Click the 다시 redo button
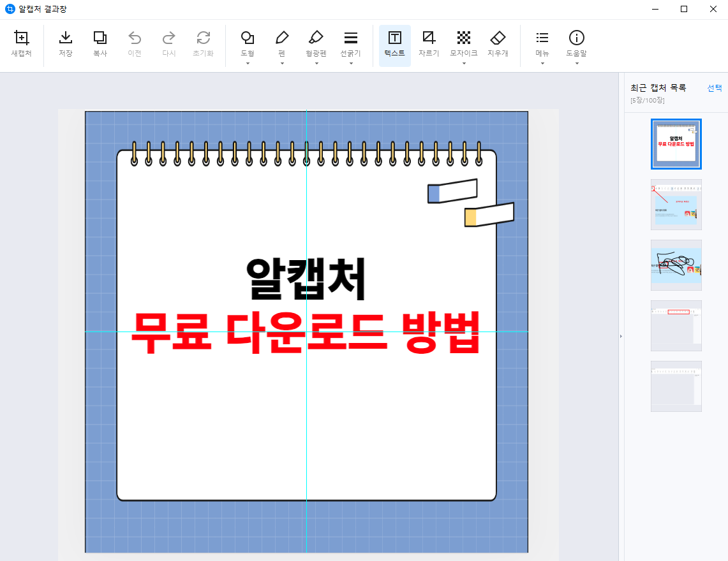 pos(168,45)
